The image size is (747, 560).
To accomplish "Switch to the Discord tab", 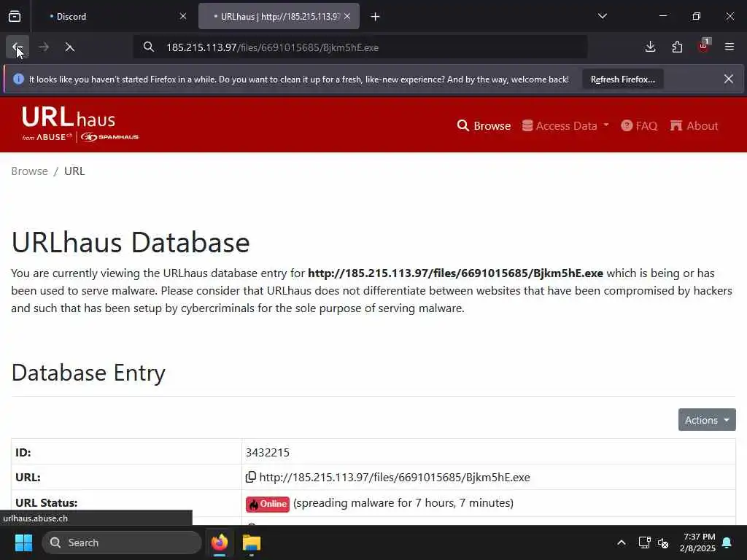I will tap(113, 16).
